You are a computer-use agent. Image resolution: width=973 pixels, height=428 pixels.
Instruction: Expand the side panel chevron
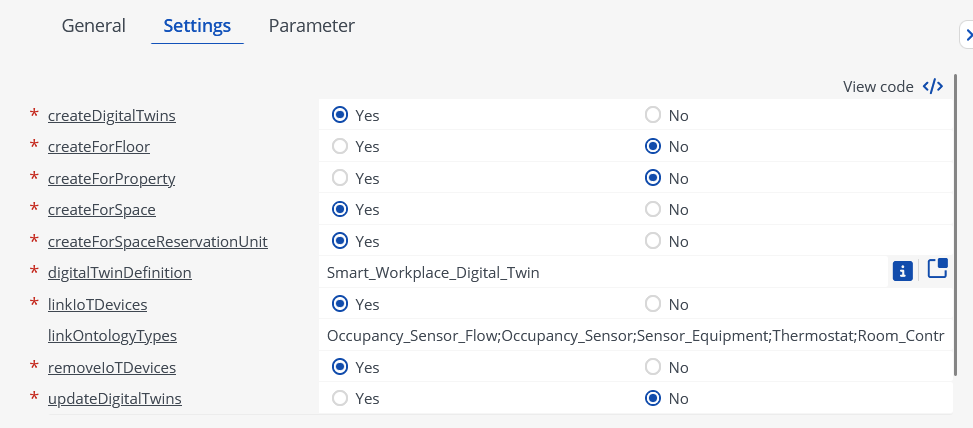967,35
